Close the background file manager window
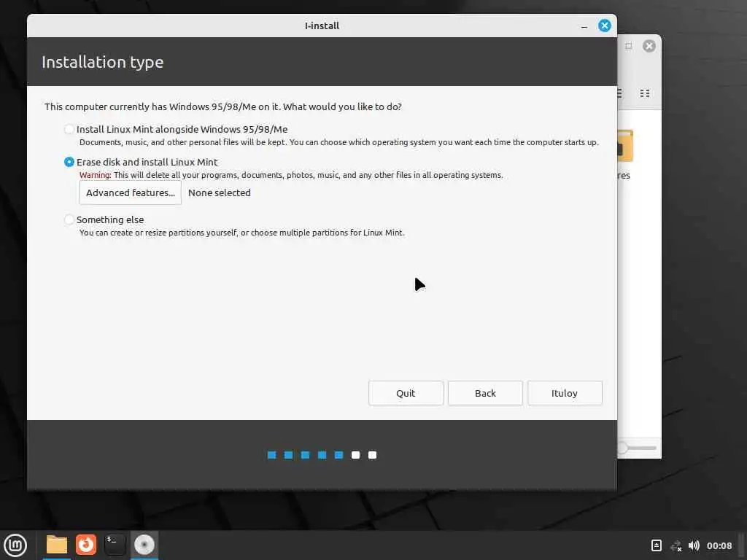Screen dimensions: 747x560 click(649, 46)
